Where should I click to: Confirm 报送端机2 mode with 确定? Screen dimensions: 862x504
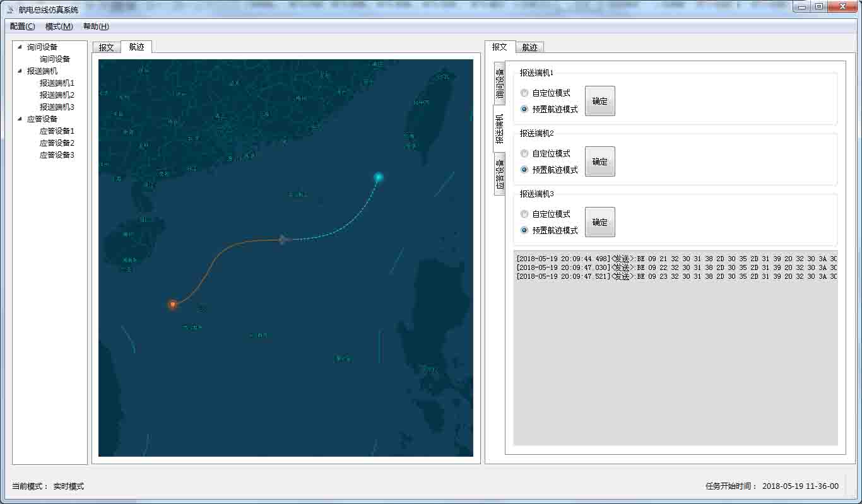click(599, 161)
